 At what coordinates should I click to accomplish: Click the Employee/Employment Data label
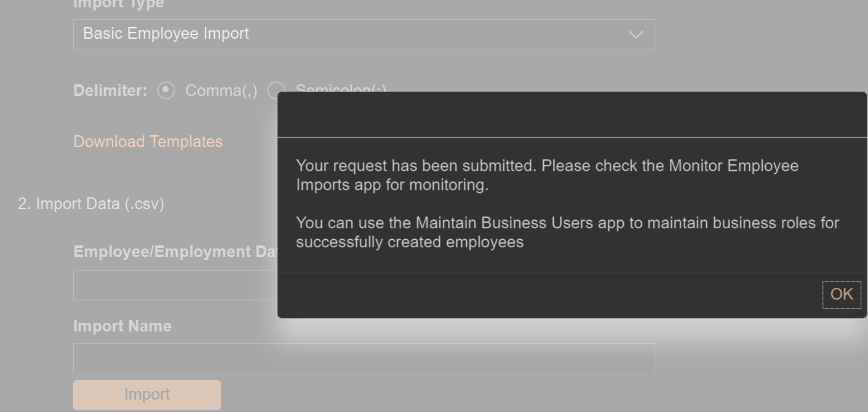[175, 252]
